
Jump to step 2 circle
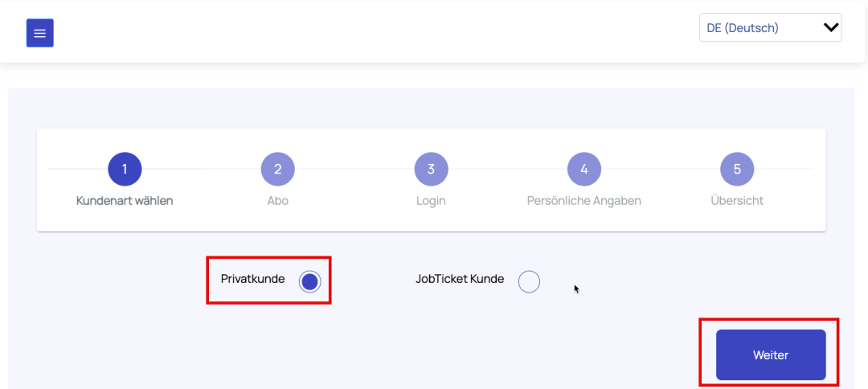tap(278, 169)
